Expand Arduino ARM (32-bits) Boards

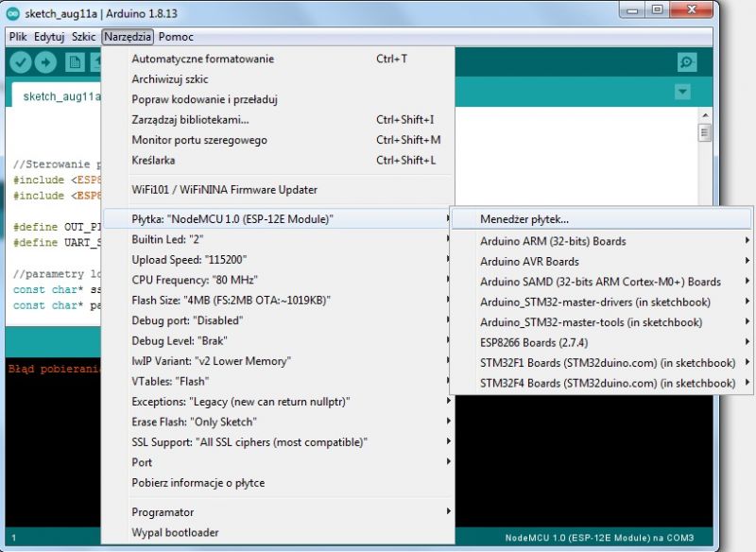tap(601, 241)
